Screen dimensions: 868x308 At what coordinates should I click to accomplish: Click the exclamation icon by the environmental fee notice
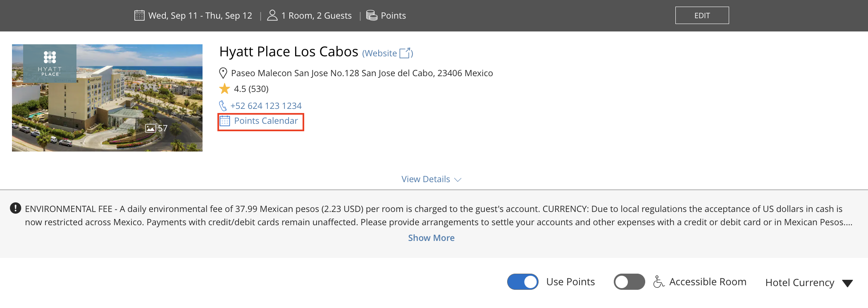[15, 209]
